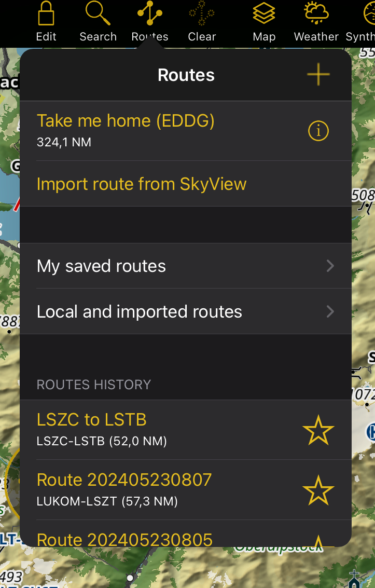Expand Local and imported routes chevron
The height and width of the screenshot is (588, 375).
(330, 311)
